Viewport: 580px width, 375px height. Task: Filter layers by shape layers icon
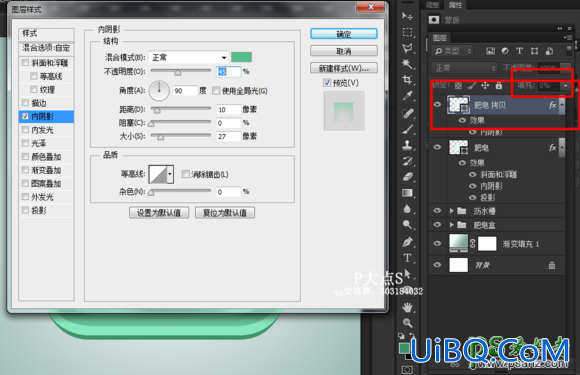tap(534, 51)
